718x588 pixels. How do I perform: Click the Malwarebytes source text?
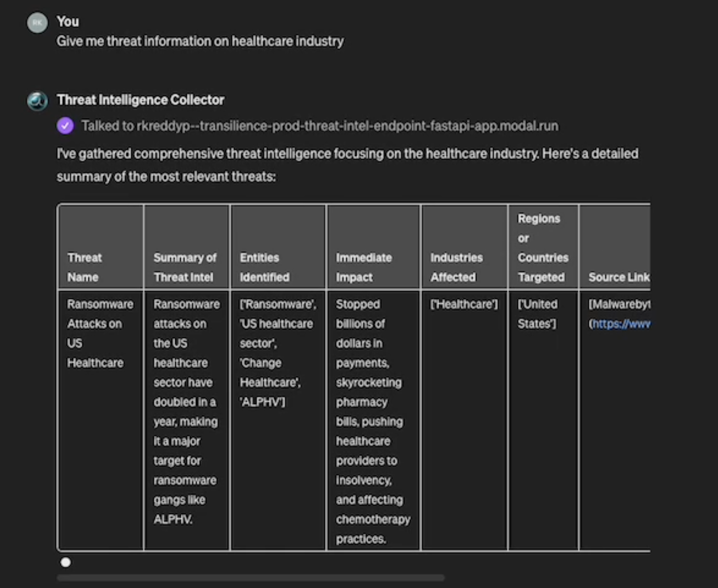[619, 304]
